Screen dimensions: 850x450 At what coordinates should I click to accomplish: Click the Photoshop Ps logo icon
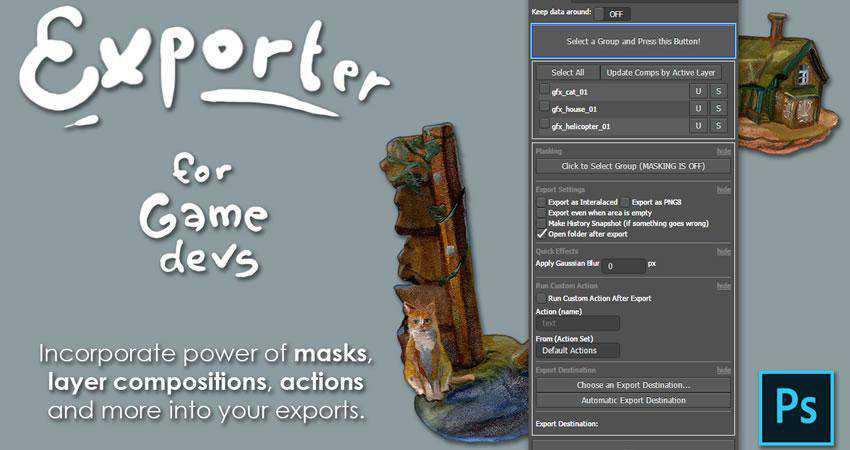[796, 406]
